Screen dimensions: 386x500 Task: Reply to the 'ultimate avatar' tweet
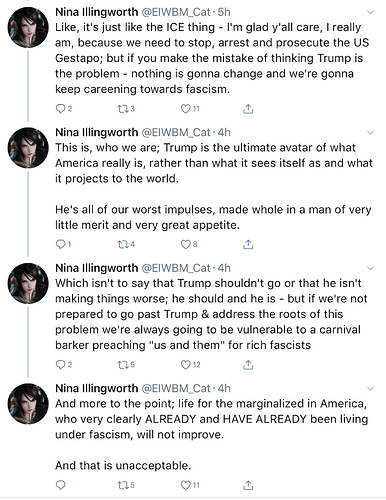tap(60, 244)
